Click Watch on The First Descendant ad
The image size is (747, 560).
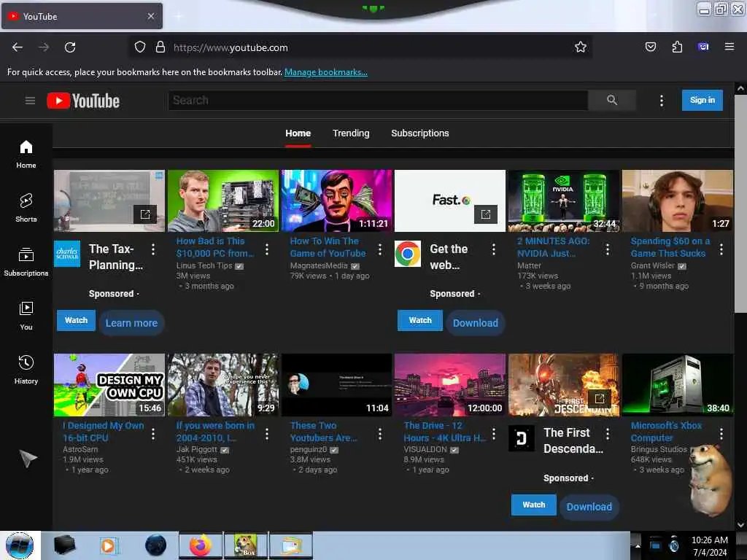tap(533, 505)
